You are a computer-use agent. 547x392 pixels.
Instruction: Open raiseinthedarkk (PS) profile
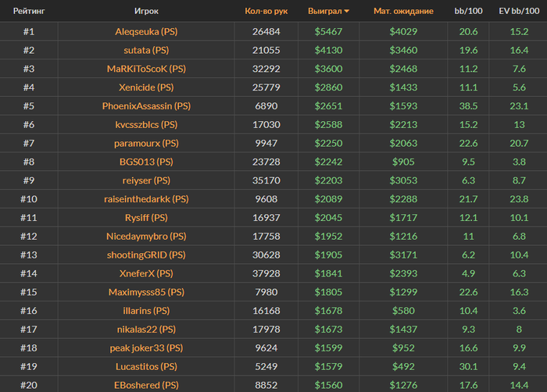point(146,199)
